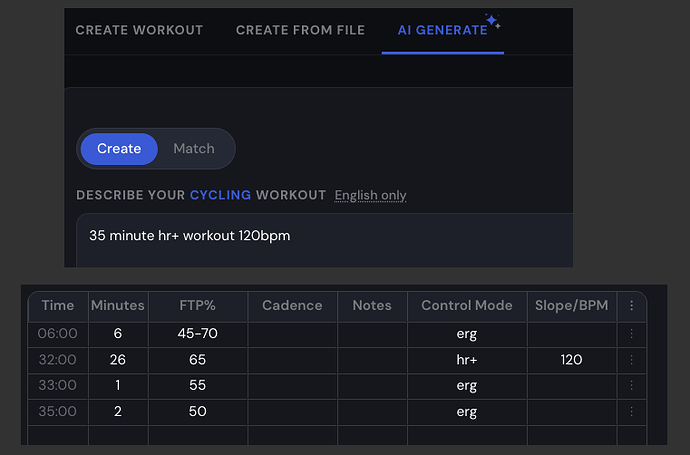Select the Slope/BPM cell showing 120
This screenshot has height=455, width=690.
[x=572, y=360]
